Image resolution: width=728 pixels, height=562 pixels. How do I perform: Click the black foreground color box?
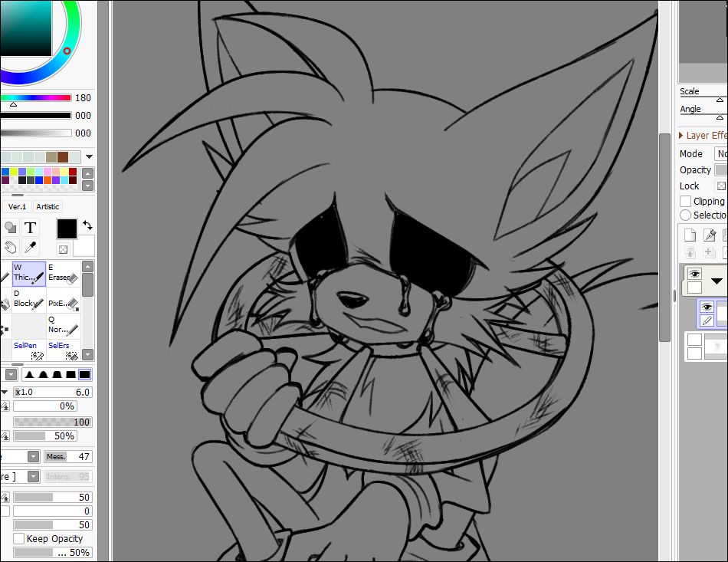67,229
